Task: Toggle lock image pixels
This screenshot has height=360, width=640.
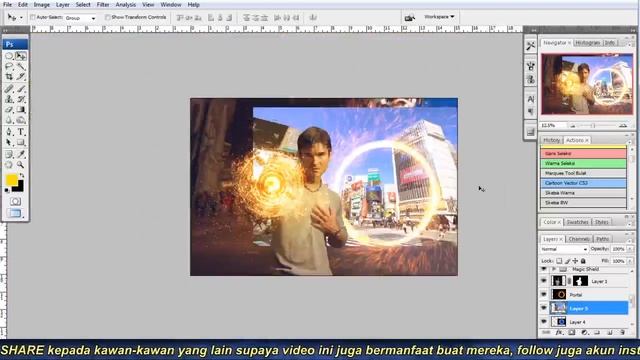Action: [567, 261]
